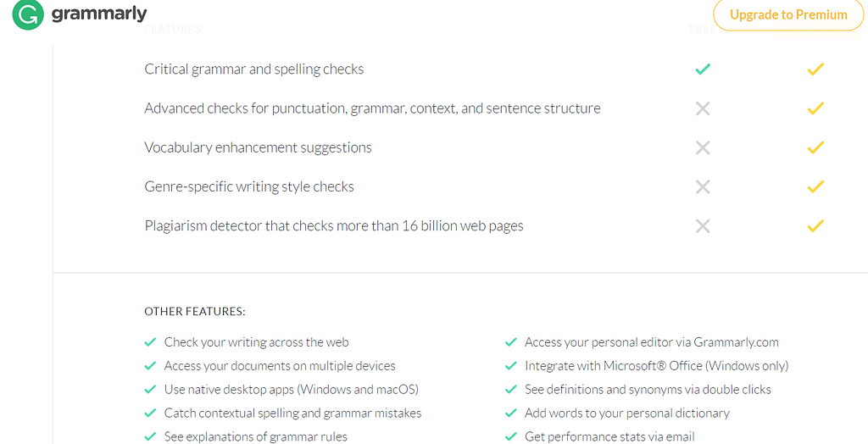
Task: Click gray X beside plagiarism detector
Action: tap(703, 226)
